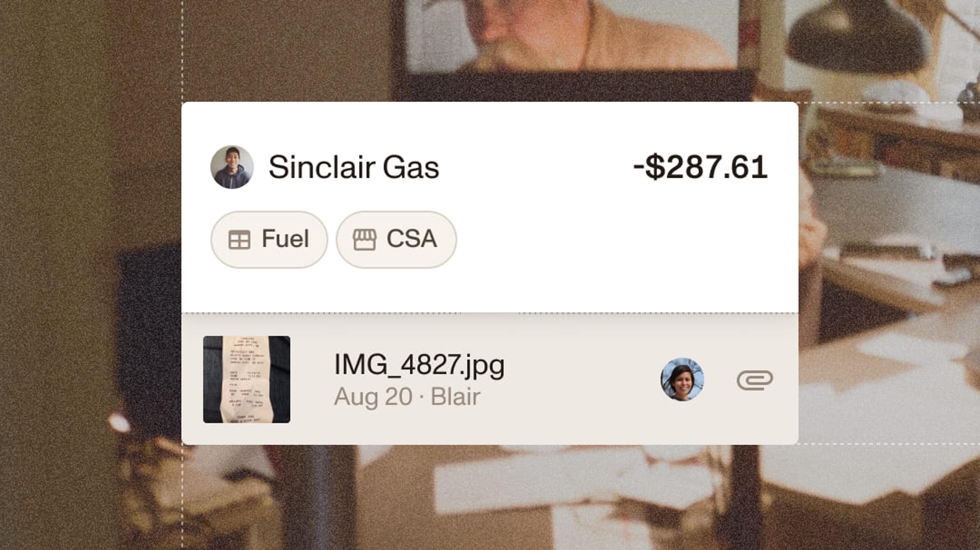This screenshot has height=550, width=980.
Task: Open the cardholder avatar beside Sinclair Gas
Action: [x=232, y=167]
